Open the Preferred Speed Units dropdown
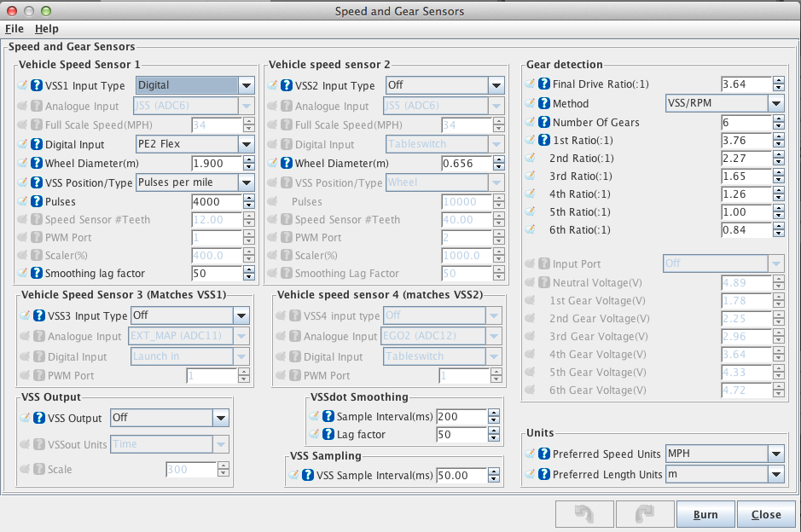 click(775, 454)
